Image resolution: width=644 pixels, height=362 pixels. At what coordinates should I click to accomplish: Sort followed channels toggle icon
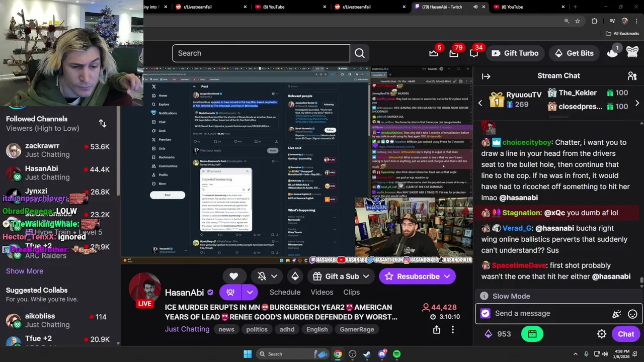point(103,124)
